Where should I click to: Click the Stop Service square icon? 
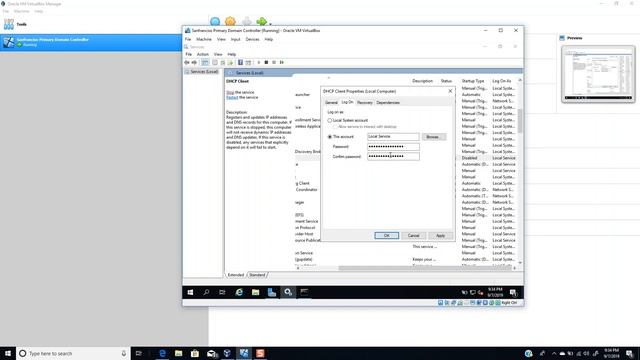click(266, 62)
